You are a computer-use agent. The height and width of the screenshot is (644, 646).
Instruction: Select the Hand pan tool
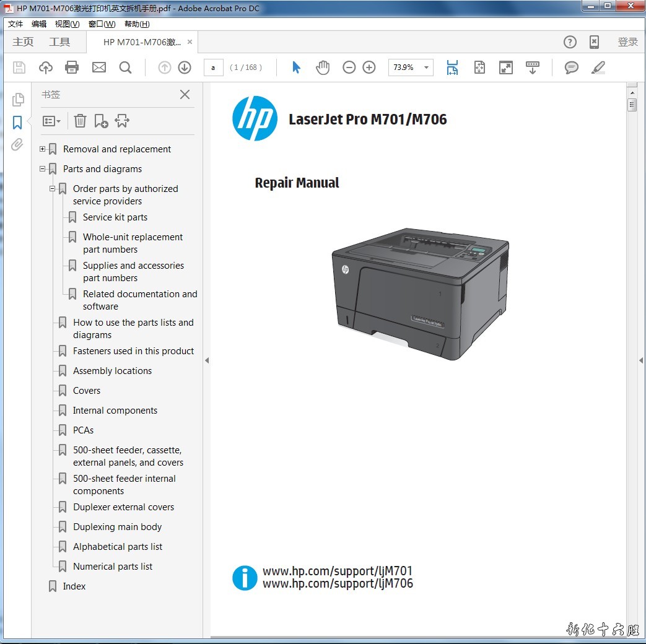coord(323,67)
